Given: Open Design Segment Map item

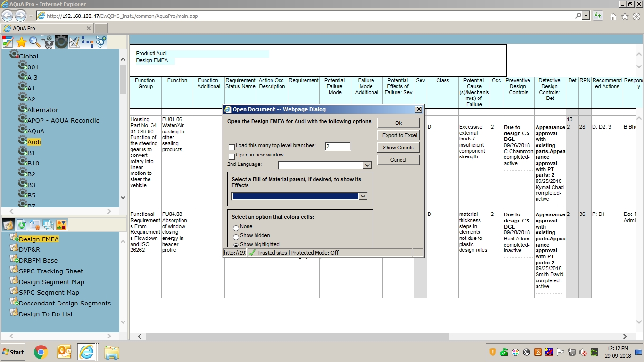Looking at the screenshot, I should pos(51,282).
